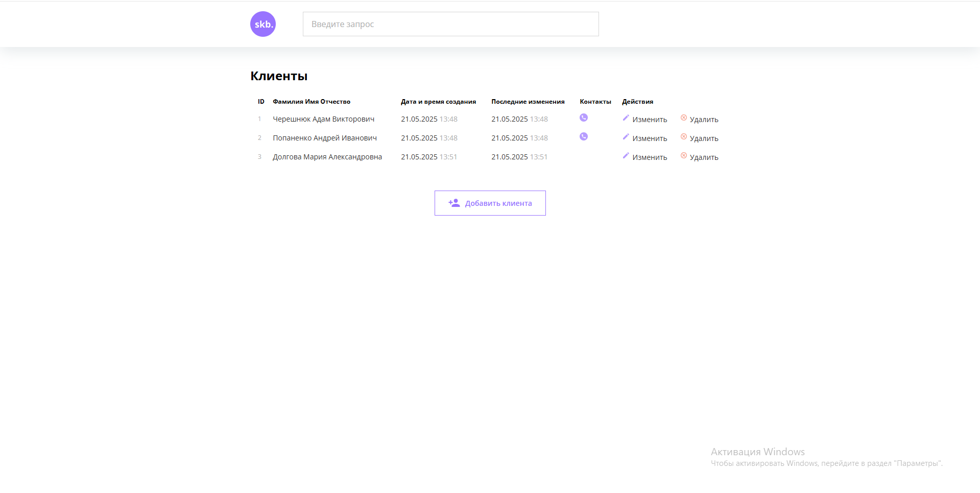
Task: Click Удалить text for Черешнюк Адам
Action: coord(704,120)
